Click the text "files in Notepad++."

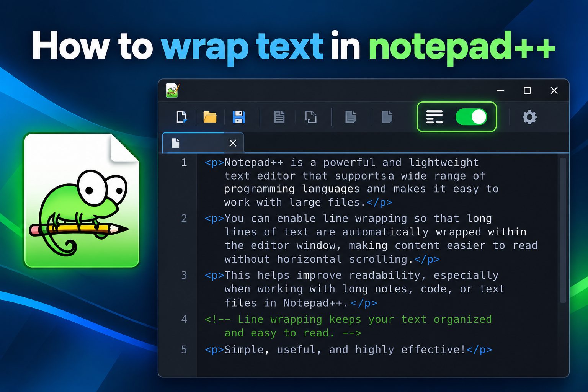pos(286,303)
